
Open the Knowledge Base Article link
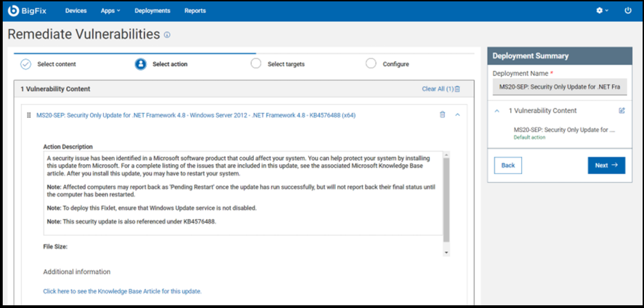click(122, 291)
